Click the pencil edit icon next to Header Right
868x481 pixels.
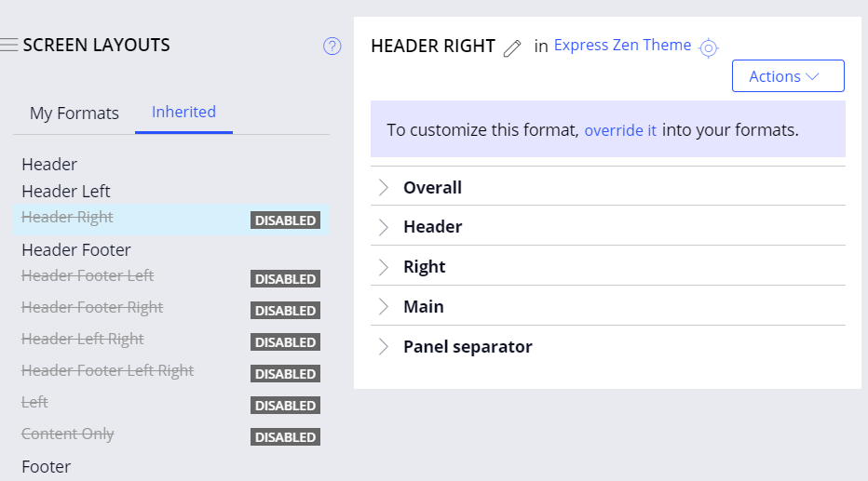511,48
